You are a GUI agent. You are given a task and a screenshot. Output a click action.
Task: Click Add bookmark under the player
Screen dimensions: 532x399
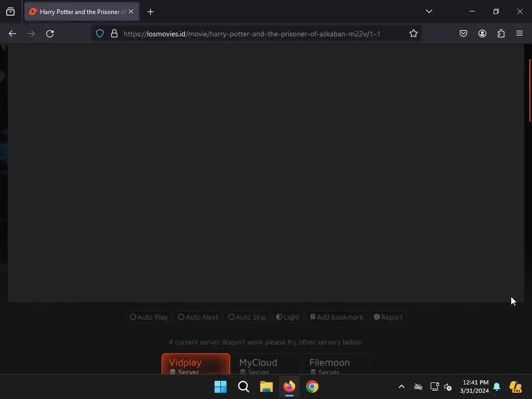point(337,317)
